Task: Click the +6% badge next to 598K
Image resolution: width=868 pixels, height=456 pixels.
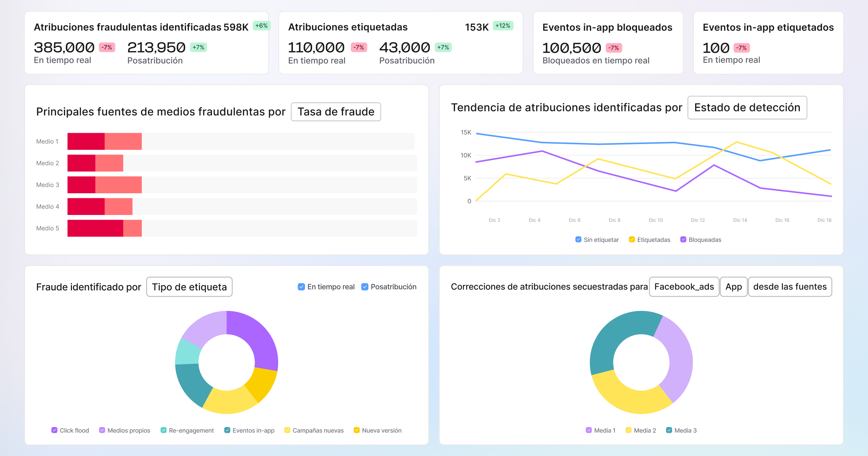Action: (x=261, y=26)
